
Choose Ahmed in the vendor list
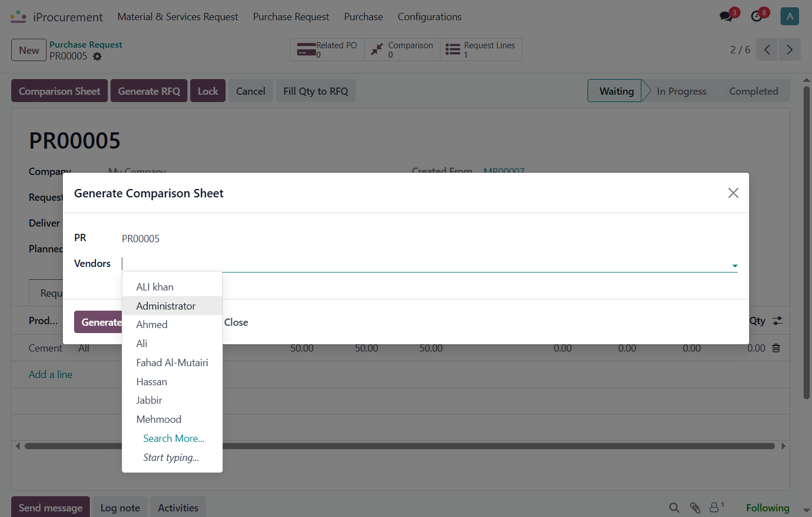[172, 325]
